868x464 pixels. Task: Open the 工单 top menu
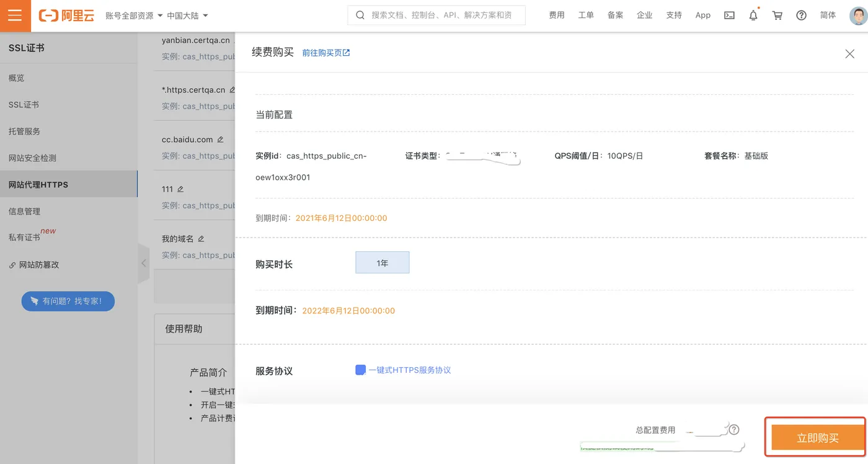pos(586,16)
